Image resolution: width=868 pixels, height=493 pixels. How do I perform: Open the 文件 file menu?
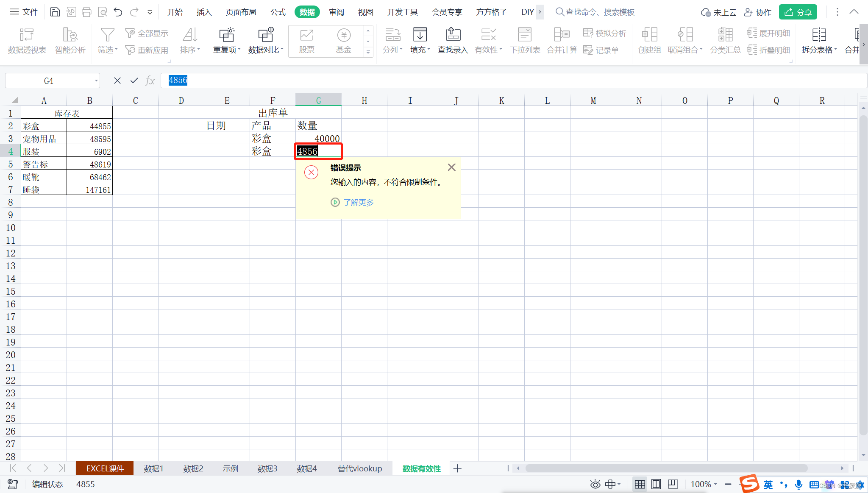point(24,12)
